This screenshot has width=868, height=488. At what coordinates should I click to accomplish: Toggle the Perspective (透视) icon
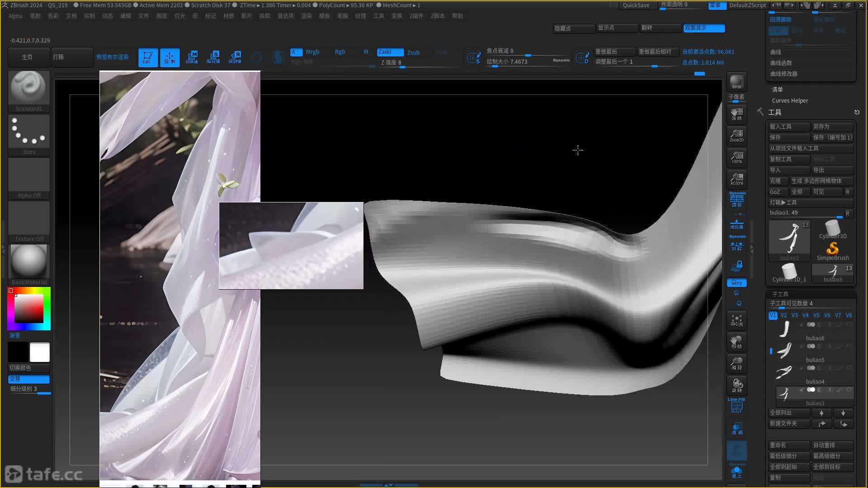pyautogui.click(x=736, y=200)
